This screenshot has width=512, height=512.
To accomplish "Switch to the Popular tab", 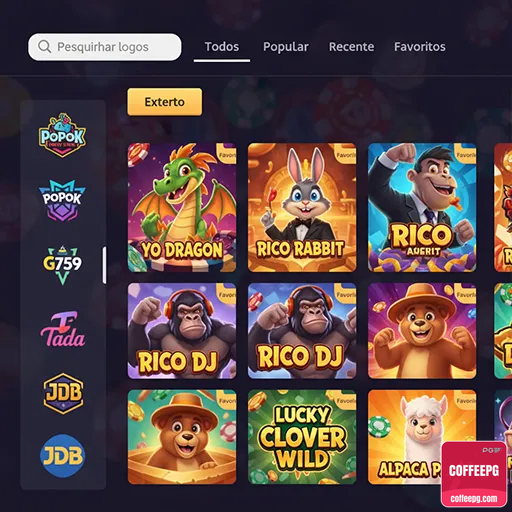I will pos(286,47).
